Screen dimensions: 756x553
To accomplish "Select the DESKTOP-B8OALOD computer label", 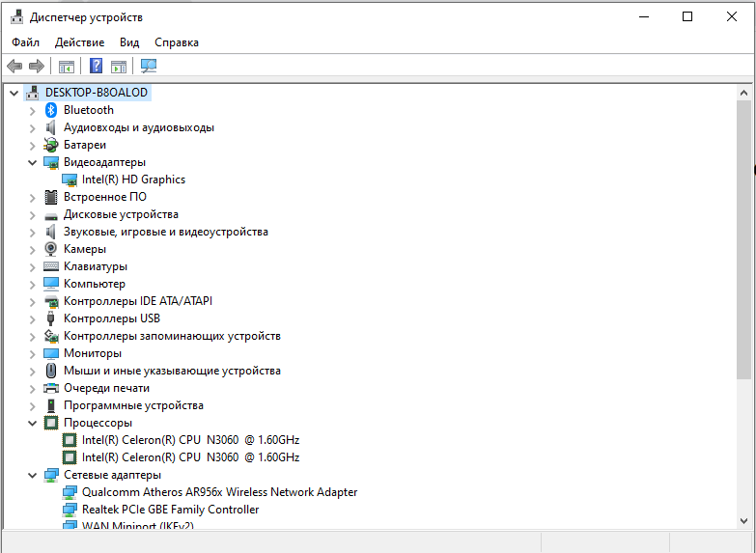I will (x=97, y=92).
